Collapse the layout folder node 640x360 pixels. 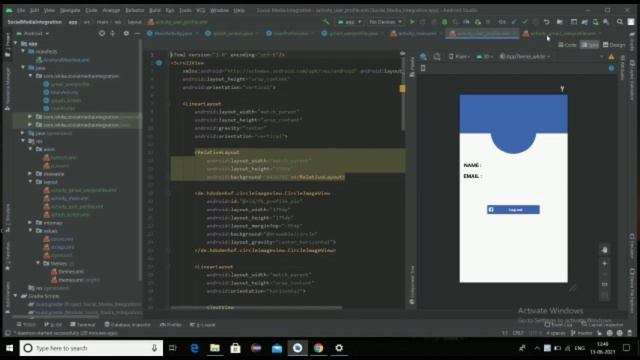30,182
